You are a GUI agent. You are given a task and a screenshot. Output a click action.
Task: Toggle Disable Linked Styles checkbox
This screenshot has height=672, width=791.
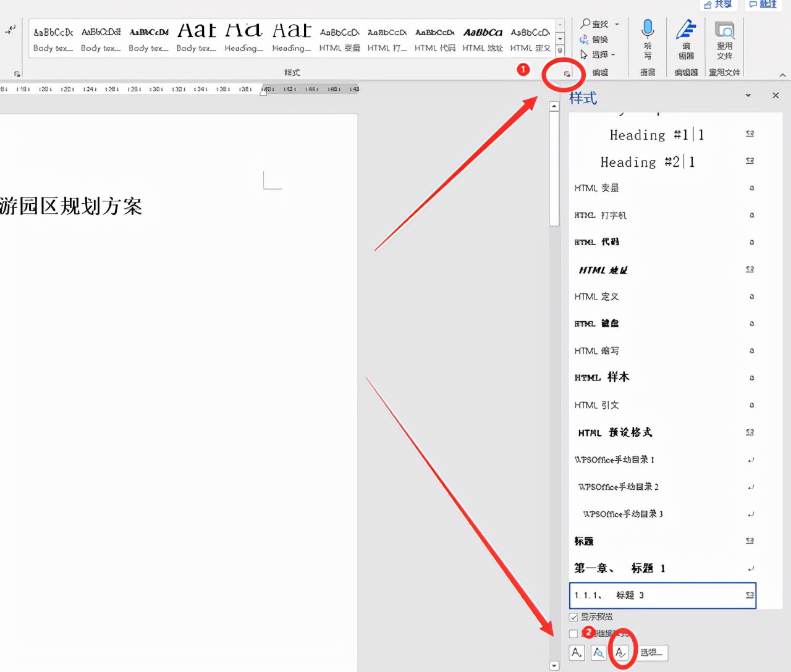pos(573,634)
